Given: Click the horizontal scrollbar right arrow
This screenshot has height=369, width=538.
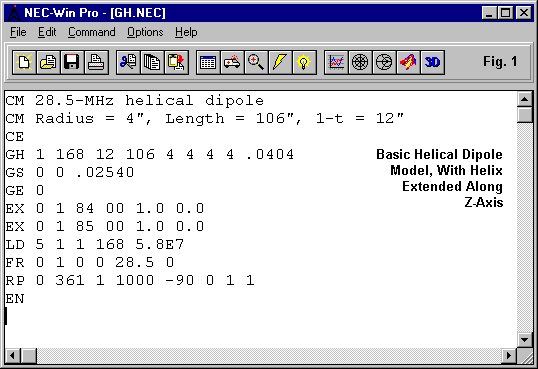Looking at the screenshot, I should (509, 355).
